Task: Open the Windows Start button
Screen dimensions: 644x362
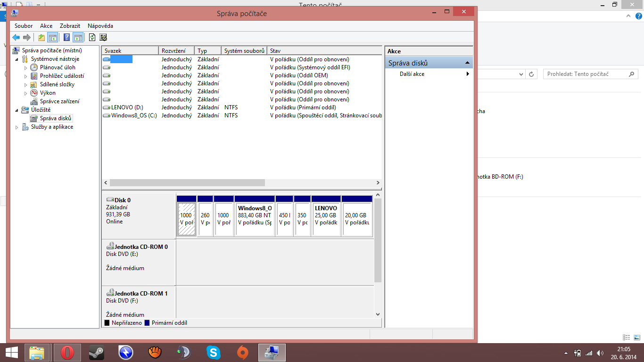Action: pos(11,353)
